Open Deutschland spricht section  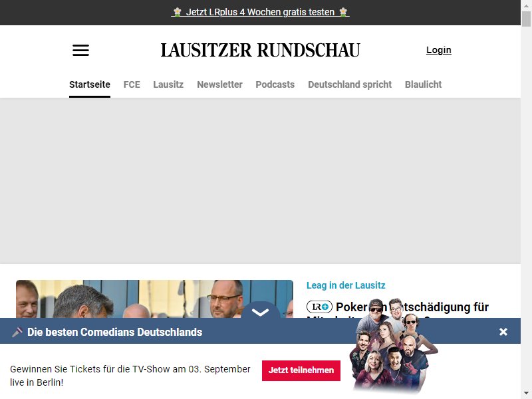[350, 84]
